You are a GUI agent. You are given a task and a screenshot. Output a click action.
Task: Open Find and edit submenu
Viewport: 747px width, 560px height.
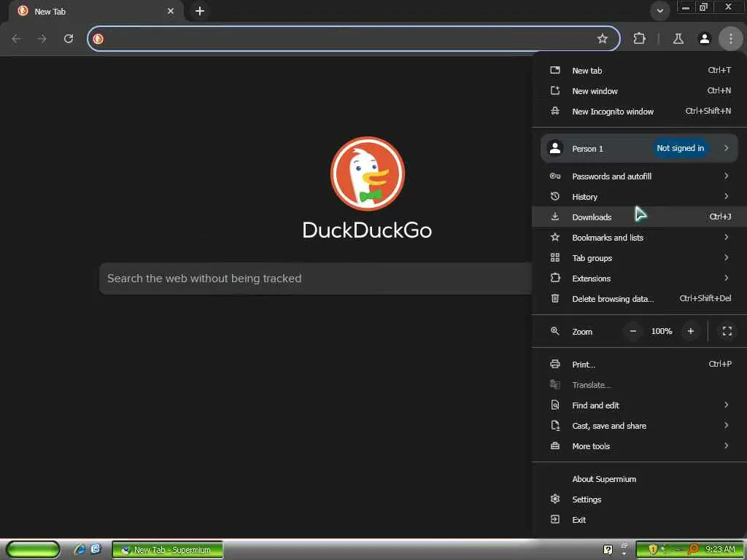639,405
